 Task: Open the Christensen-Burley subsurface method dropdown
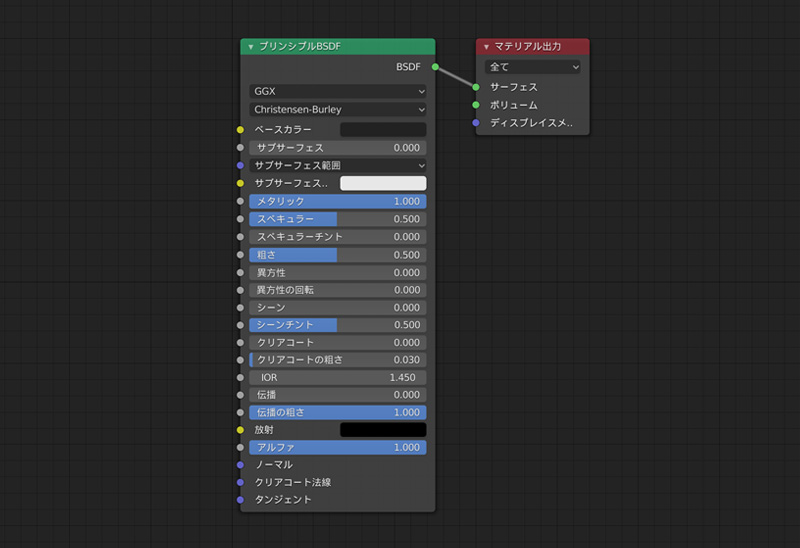coord(338,109)
